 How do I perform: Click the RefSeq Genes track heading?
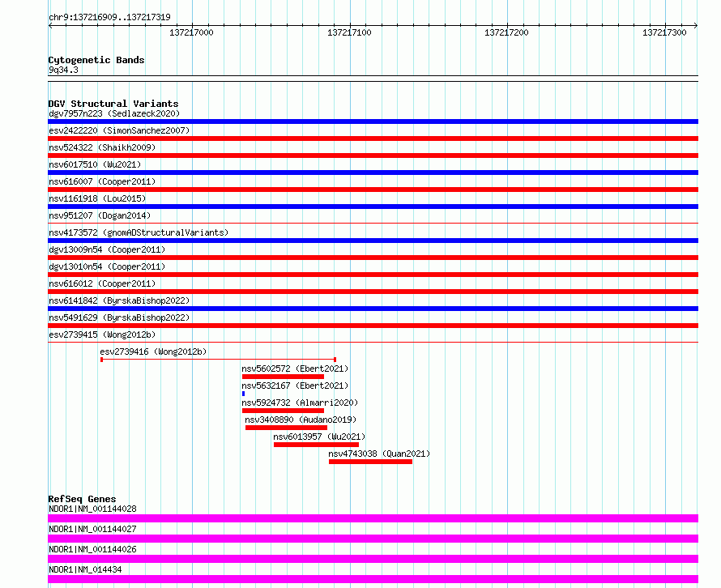[82, 499]
